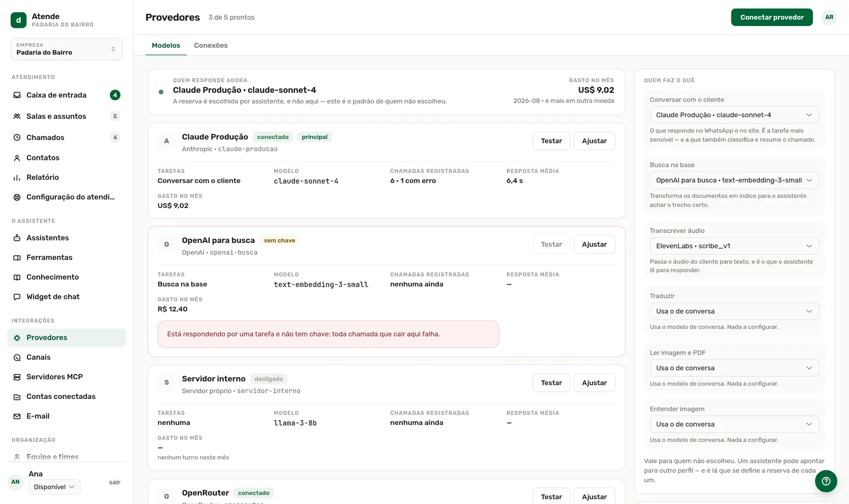Click the Contas conectadas icon
The image size is (849, 504).
[x=17, y=396]
